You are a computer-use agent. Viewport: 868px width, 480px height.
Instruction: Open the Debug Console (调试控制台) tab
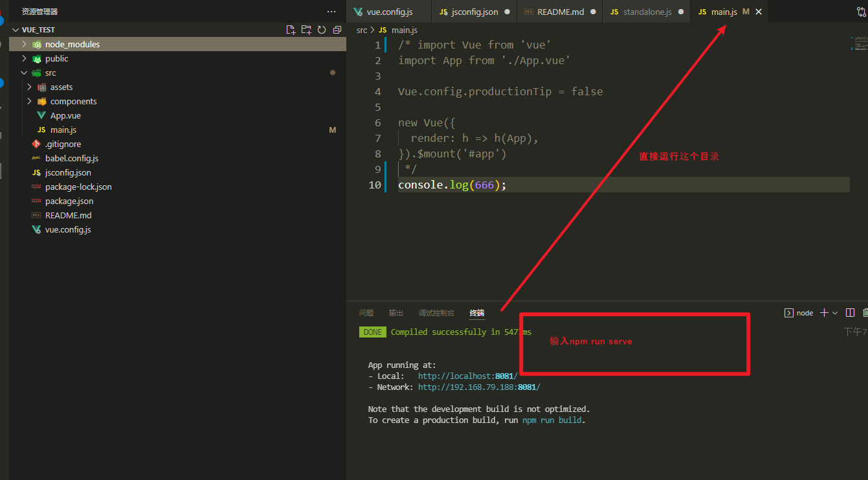(x=436, y=313)
